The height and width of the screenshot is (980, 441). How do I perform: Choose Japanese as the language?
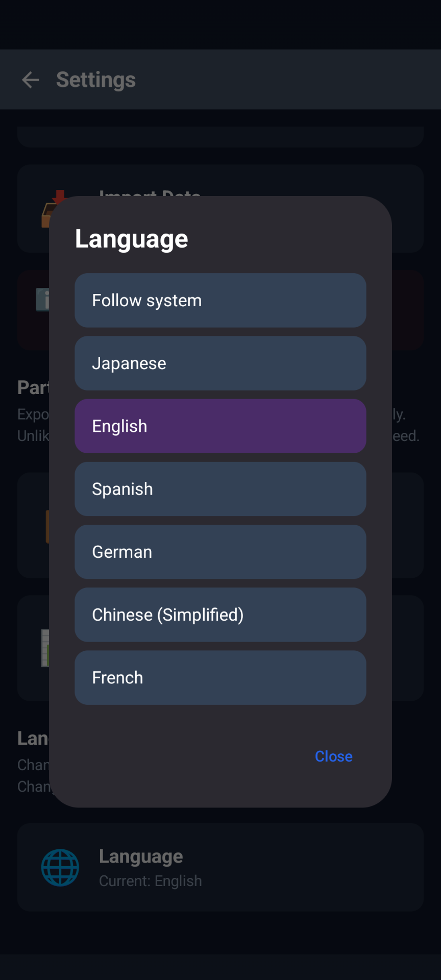pos(220,363)
